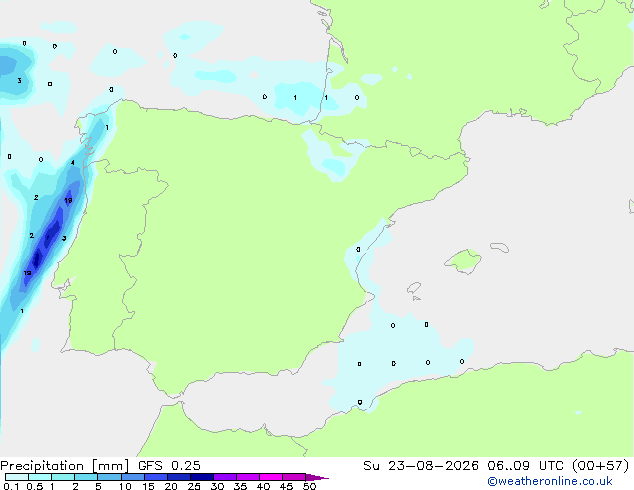Select the 20–25 mm legend swatch
This screenshot has height=490, width=634.
coord(178,477)
